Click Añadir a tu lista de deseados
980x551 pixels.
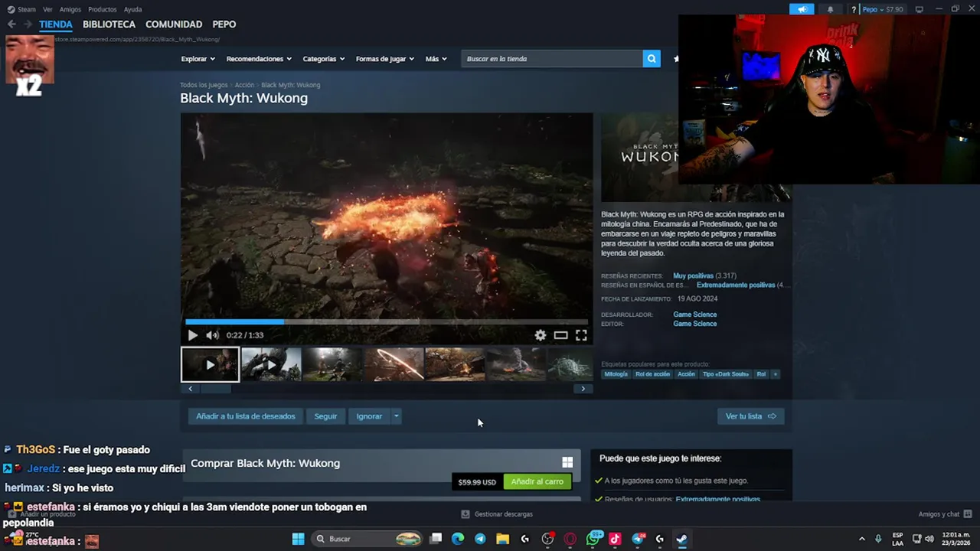pos(245,416)
